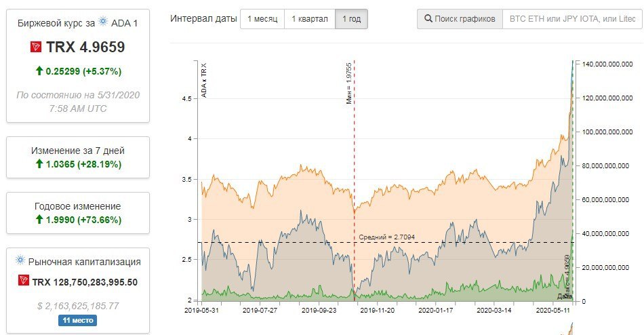The height and width of the screenshot is (335, 644).
Task: Click the 2019-09-23 x-axis date label
Action: tap(319, 311)
